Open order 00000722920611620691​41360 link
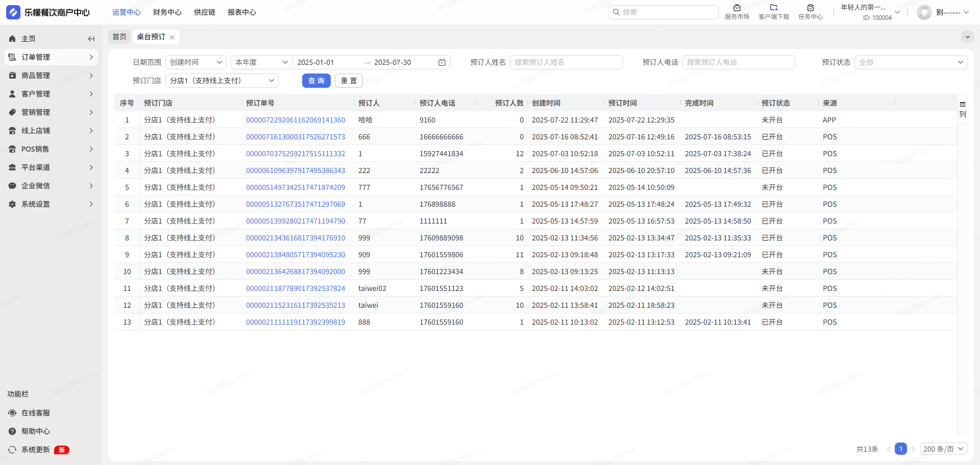The width and height of the screenshot is (980, 465). [296, 120]
